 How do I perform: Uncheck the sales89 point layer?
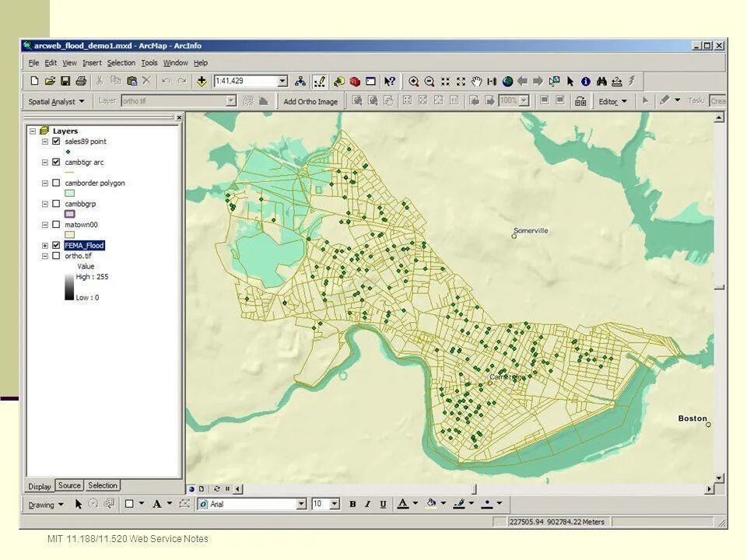56,142
